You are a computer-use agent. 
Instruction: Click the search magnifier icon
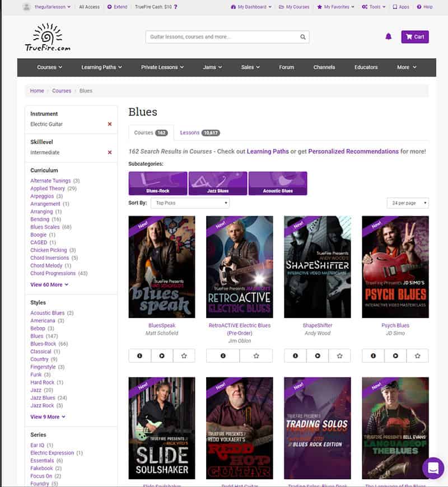tap(302, 37)
